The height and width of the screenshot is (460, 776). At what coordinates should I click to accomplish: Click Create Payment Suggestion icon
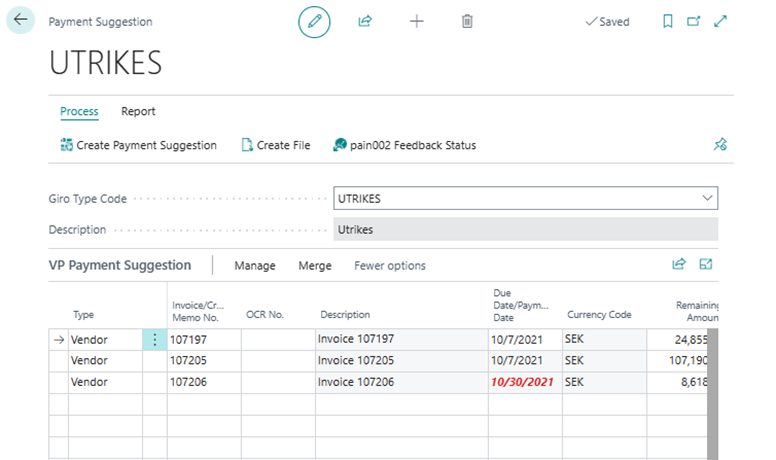[66, 145]
